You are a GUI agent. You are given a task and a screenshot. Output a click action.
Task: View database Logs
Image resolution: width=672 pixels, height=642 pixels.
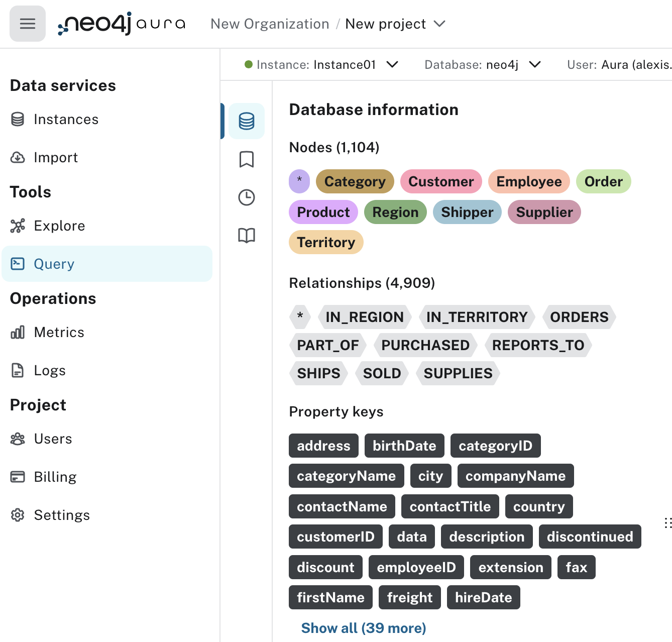tap(49, 370)
